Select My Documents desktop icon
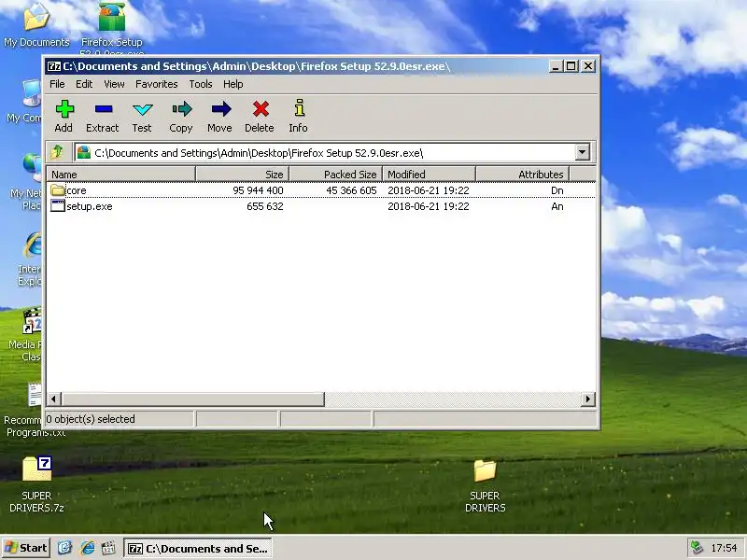 click(x=36, y=17)
